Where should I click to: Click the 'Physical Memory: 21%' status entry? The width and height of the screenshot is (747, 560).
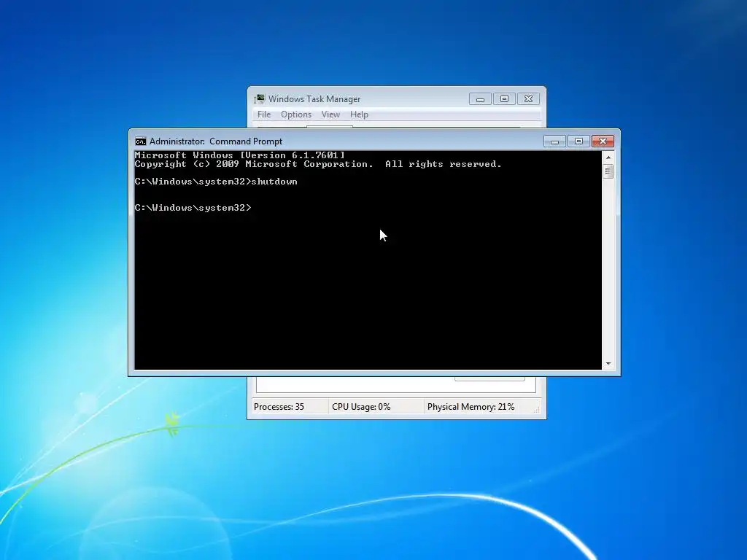click(x=471, y=407)
